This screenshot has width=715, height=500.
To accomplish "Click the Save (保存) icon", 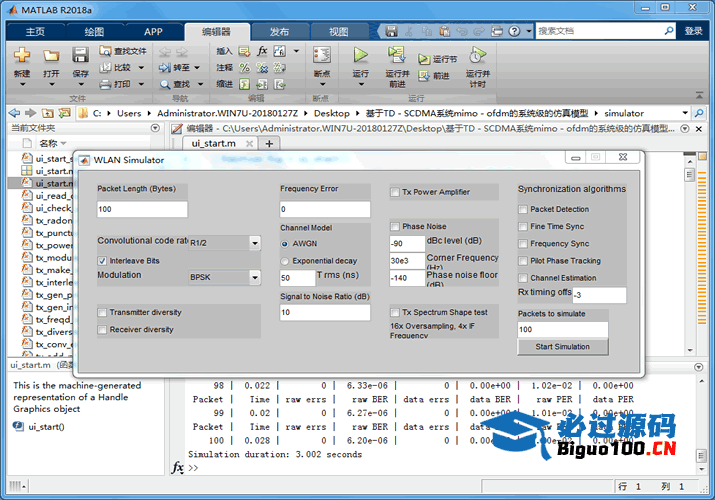I will (x=80, y=56).
